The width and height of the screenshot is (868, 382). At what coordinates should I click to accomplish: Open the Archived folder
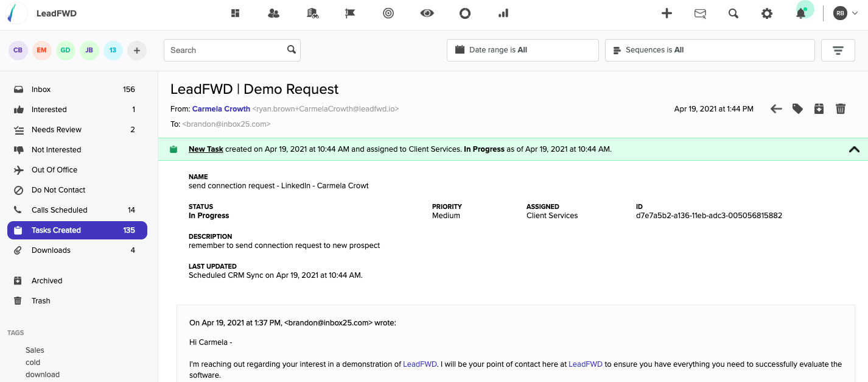click(77, 281)
